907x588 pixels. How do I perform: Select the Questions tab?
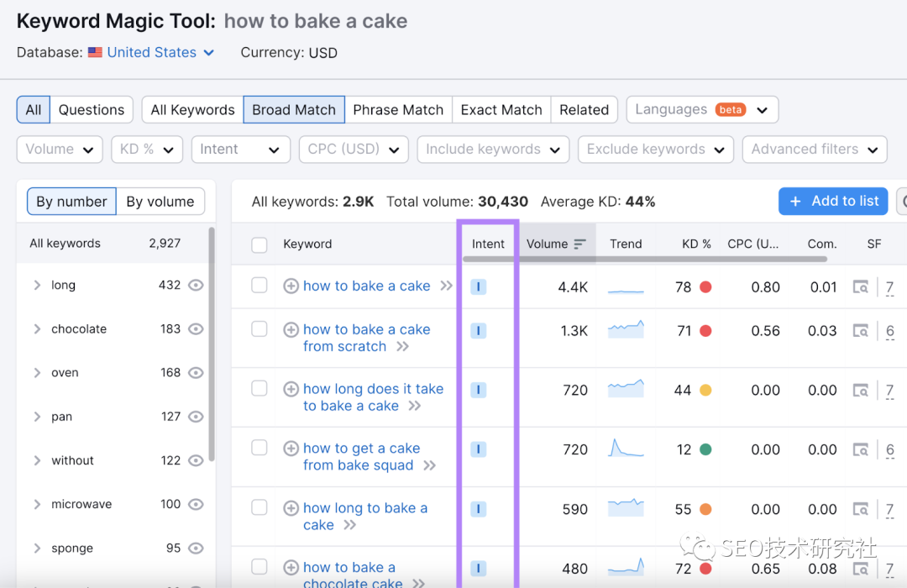pyautogui.click(x=92, y=110)
